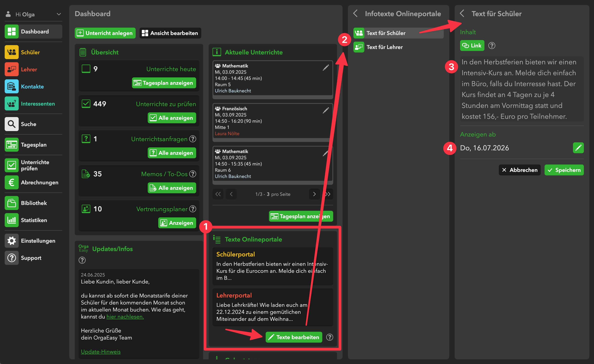Click the Kontakte building icon
The image size is (594, 364).
point(11,87)
